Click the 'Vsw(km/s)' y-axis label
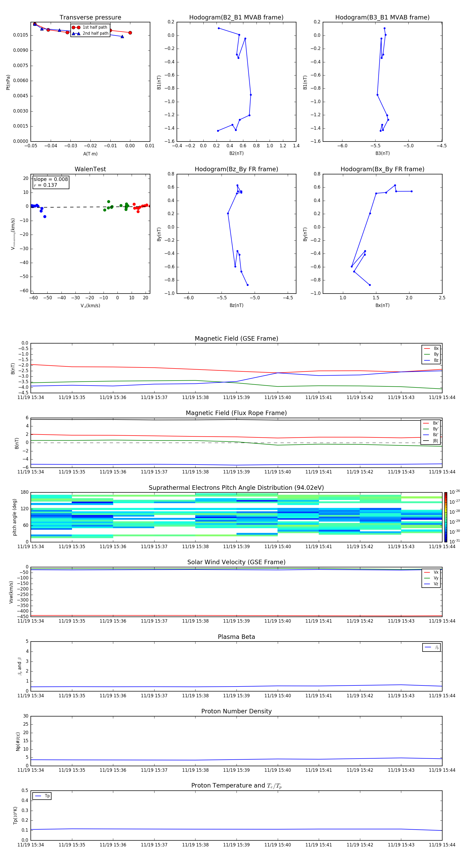 click(x=11, y=592)
